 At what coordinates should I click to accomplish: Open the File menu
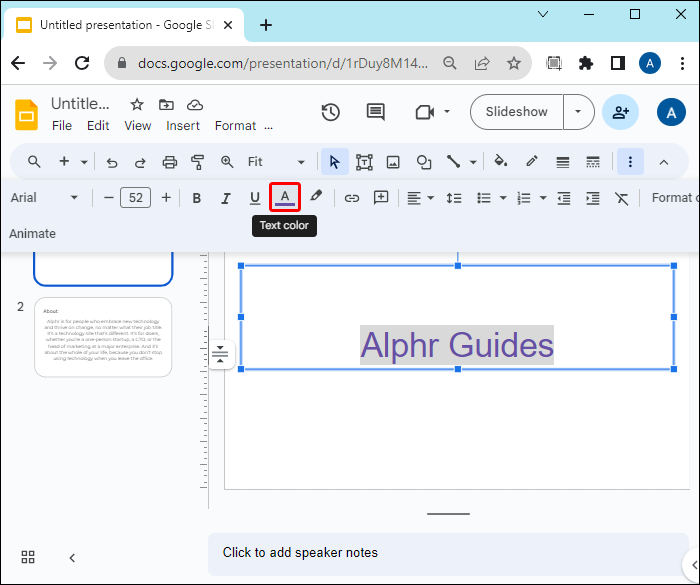(x=62, y=126)
